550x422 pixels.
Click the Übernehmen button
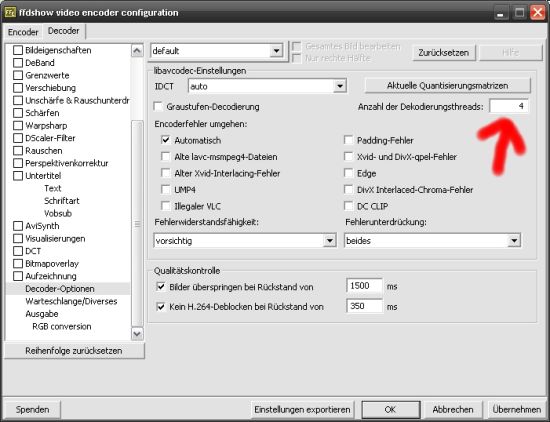[517, 409]
